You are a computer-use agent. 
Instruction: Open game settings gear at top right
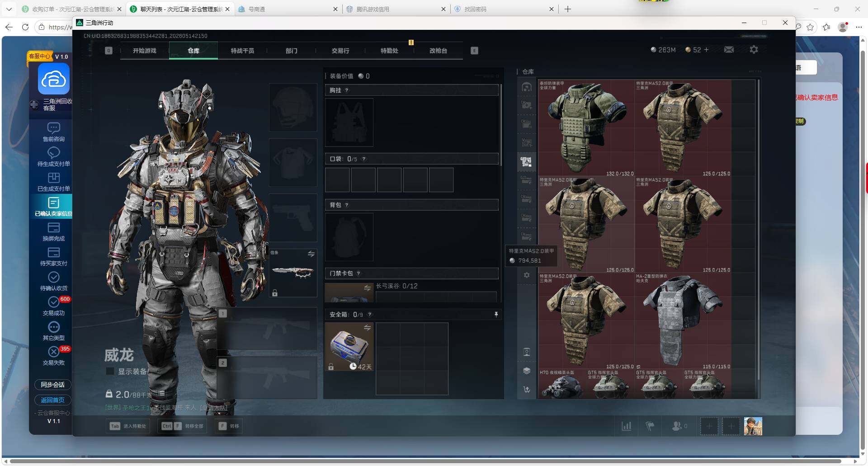754,50
